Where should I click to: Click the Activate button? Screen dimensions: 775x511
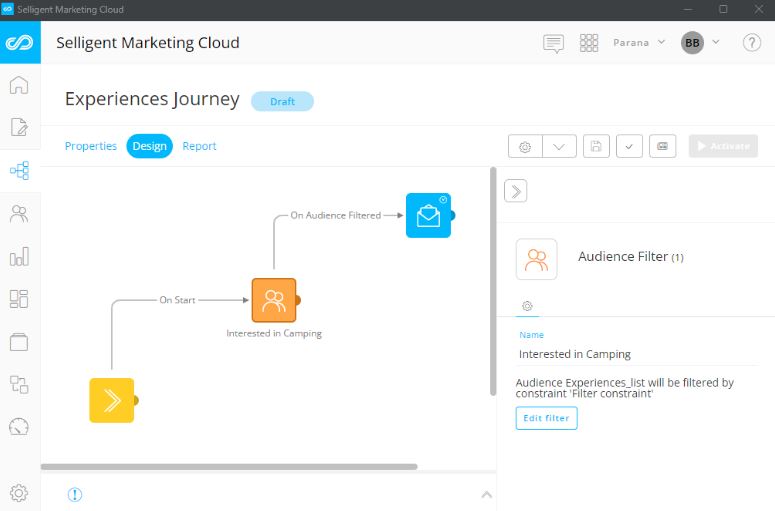[723, 146]
